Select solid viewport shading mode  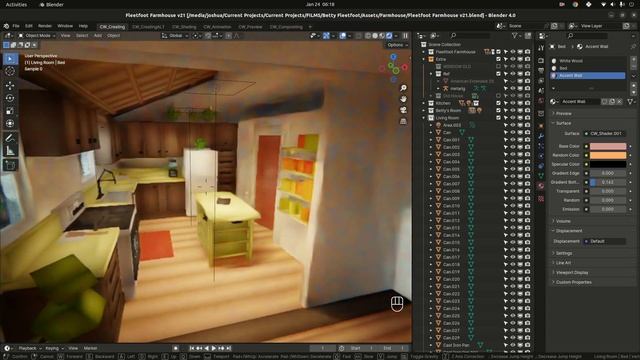[375, 36]
